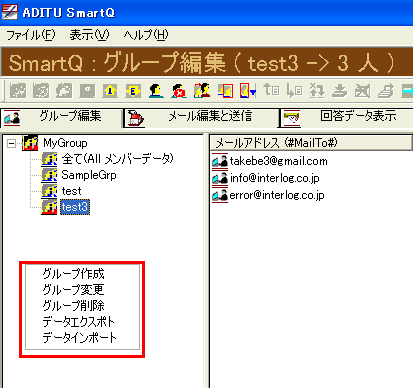Select the 全て(All メンバーデータ) tree item
Viewport: 413px width, 388px height.
click(118, 159)
